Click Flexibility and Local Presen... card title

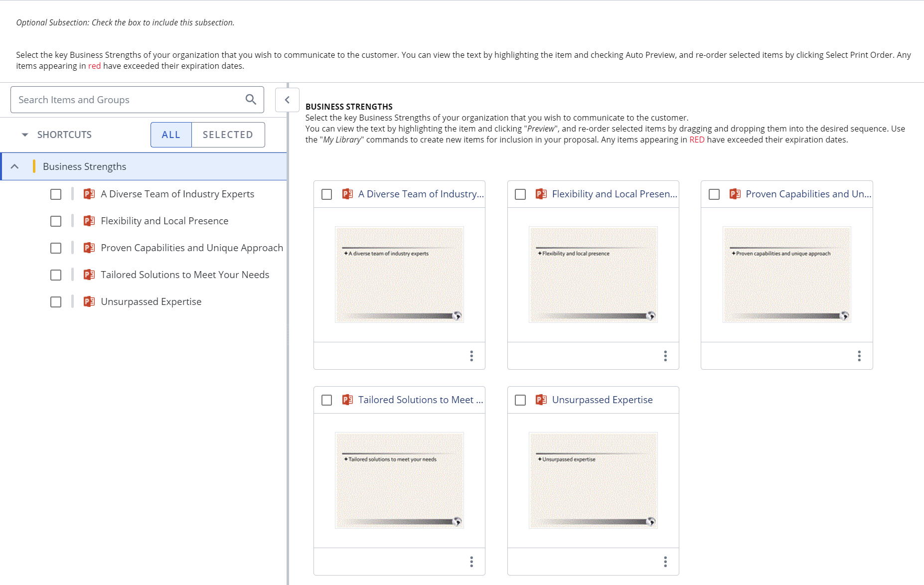[x=615, y=194]
